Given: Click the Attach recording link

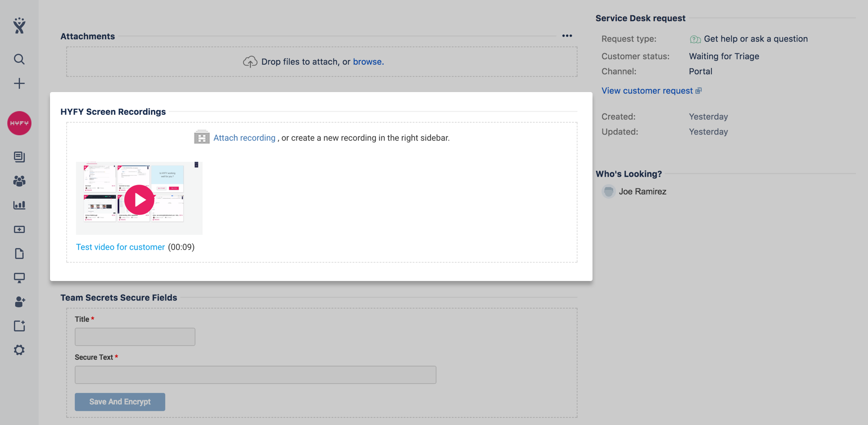Looking at the screenshot, I should click(244, 138).
